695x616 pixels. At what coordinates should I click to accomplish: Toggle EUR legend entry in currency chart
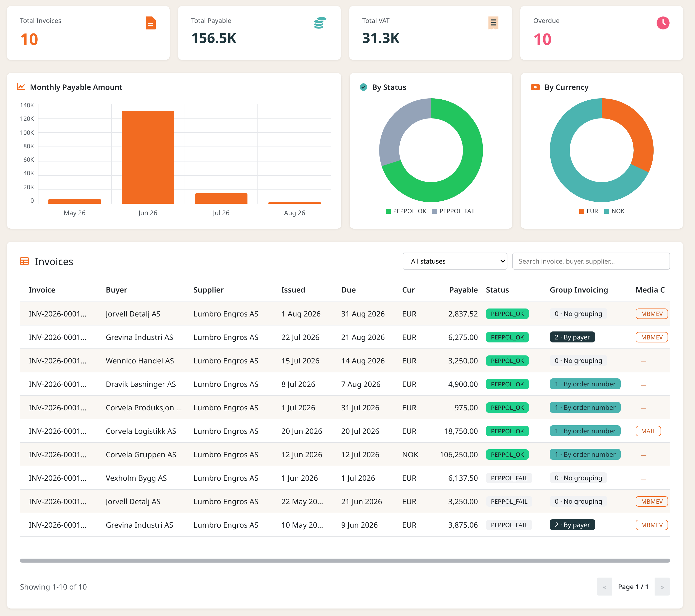click(588, 211)
